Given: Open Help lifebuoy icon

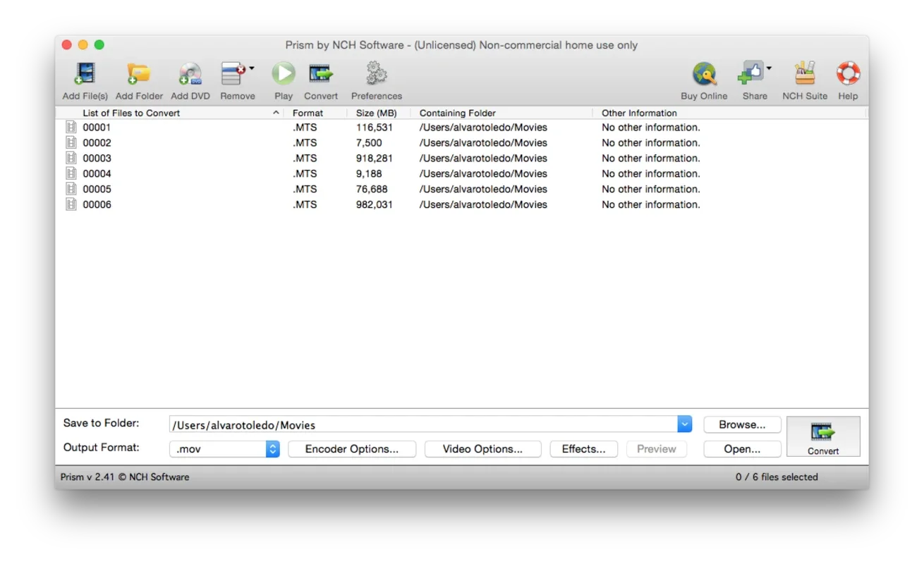Looking at the screenshot, I should click(848, 74).
